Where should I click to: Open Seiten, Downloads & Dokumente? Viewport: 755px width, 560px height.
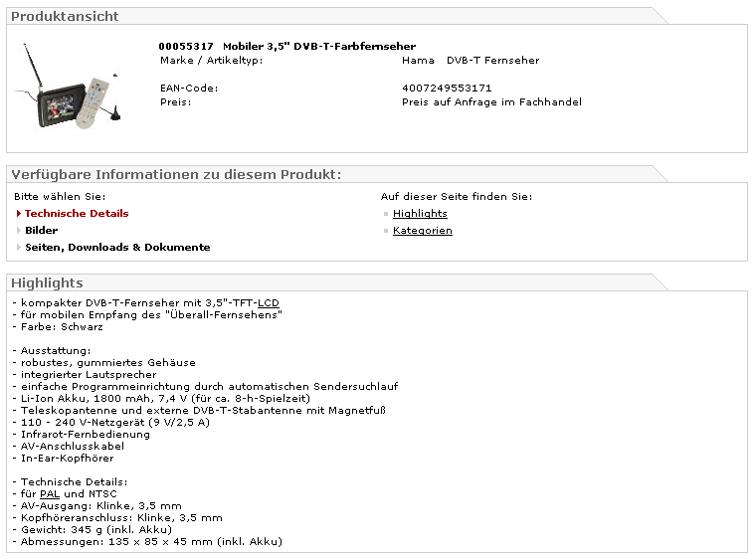pyautogui.click(x=117, y=248)
